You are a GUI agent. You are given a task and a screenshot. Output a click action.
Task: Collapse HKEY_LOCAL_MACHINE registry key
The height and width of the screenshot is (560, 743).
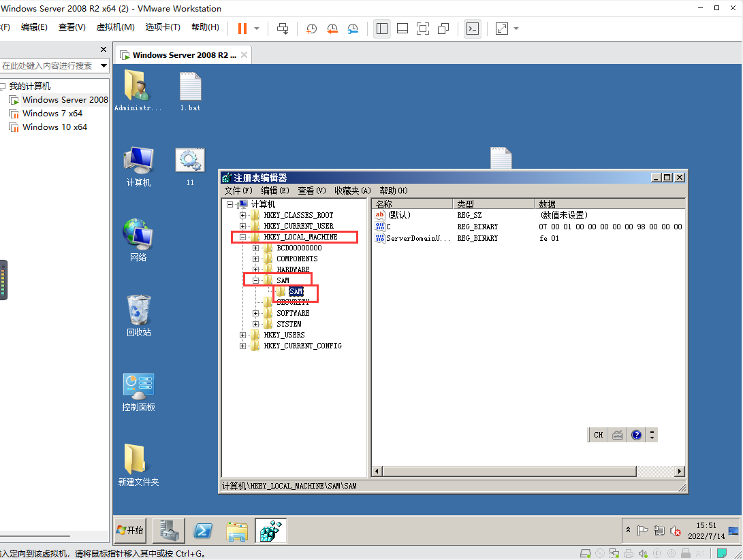point(242,237)
